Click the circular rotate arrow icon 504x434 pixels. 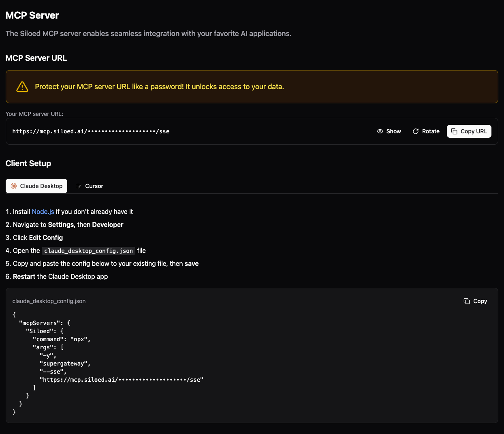416,131
